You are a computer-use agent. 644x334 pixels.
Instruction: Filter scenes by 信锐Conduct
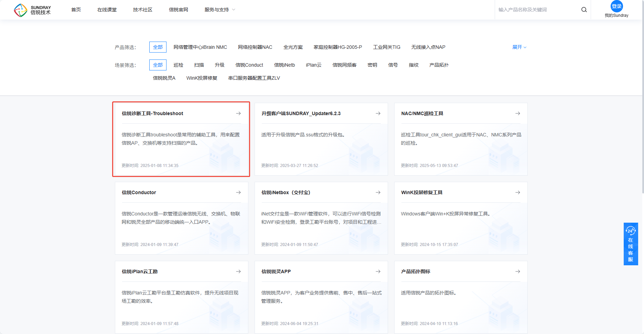[249, 65]
